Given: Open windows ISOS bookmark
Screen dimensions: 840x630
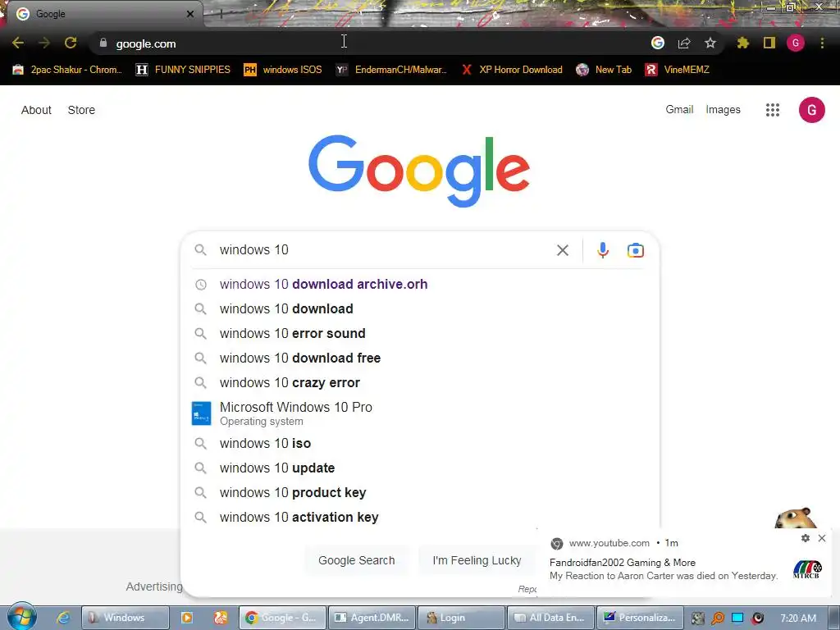Looking at the screenshot, I should [283, 70].
